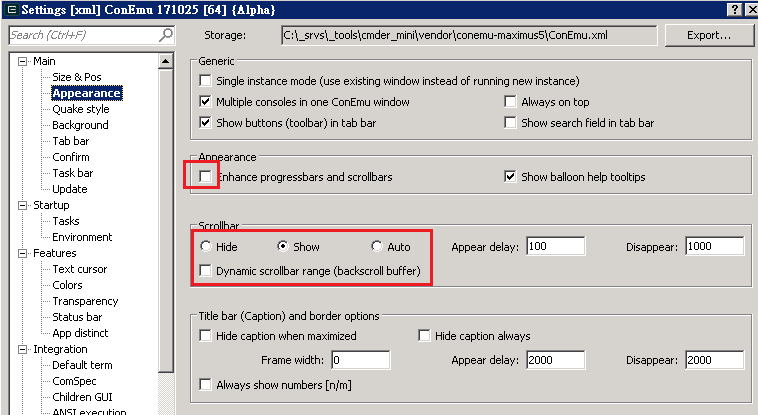This screenshot has width=758, height=415.
Task: Toggle Show balloon help tooltips
Action: [x=510, y=177]
